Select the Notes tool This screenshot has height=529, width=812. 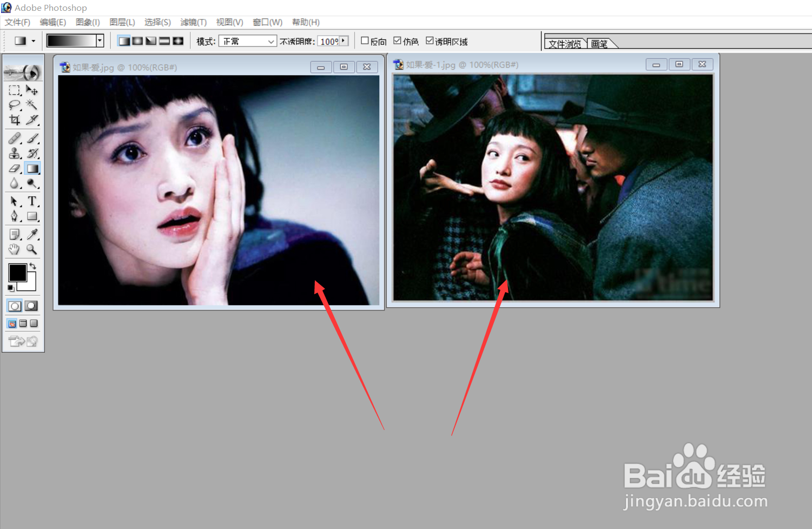click(x=15, y=235)
